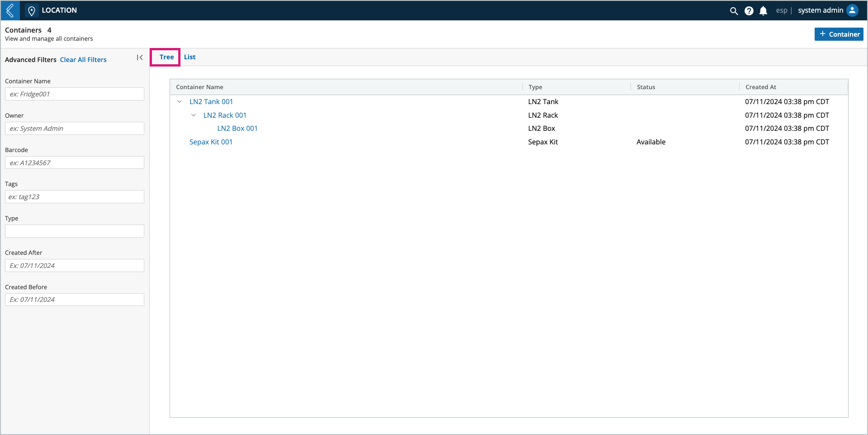The image size is (868, 435).
Task: Focus the Owner filter field
Action: tap(75, 129)
